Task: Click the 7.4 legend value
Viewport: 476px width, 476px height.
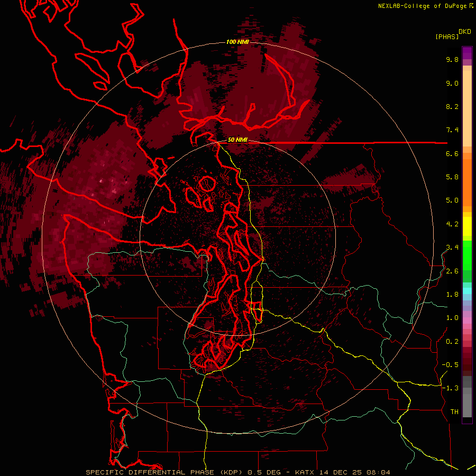Action: pos(452,130)
